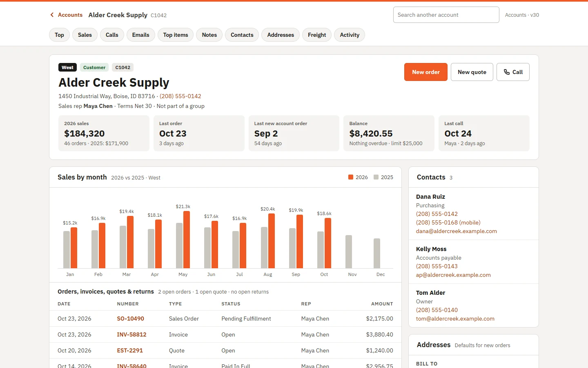
Task: Email tom@aldercreek.example.com
Action: 455,319
